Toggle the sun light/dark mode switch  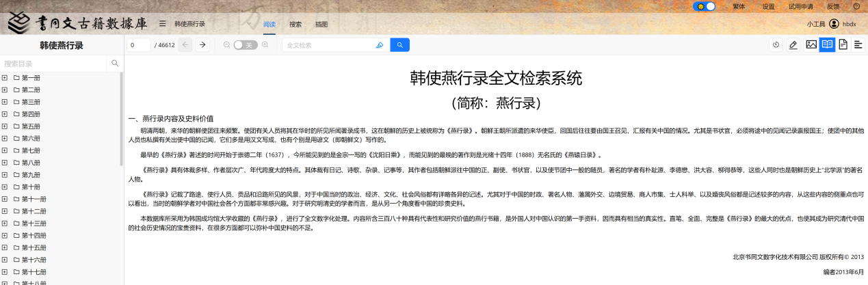(704, 6)
